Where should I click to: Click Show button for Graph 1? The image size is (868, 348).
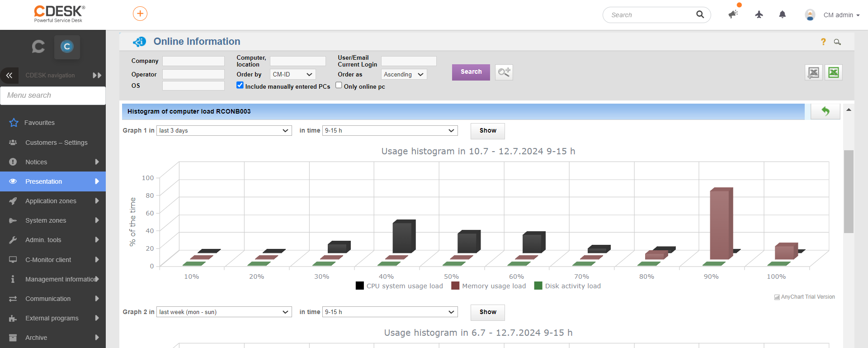click(488, 131)
